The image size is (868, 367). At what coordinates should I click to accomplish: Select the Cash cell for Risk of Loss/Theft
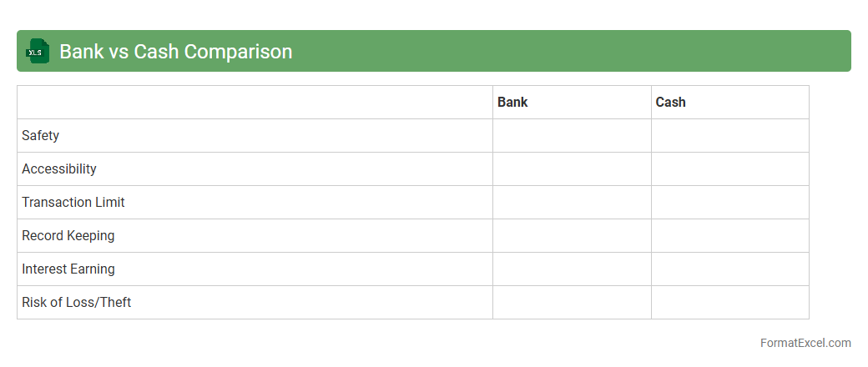729,303
